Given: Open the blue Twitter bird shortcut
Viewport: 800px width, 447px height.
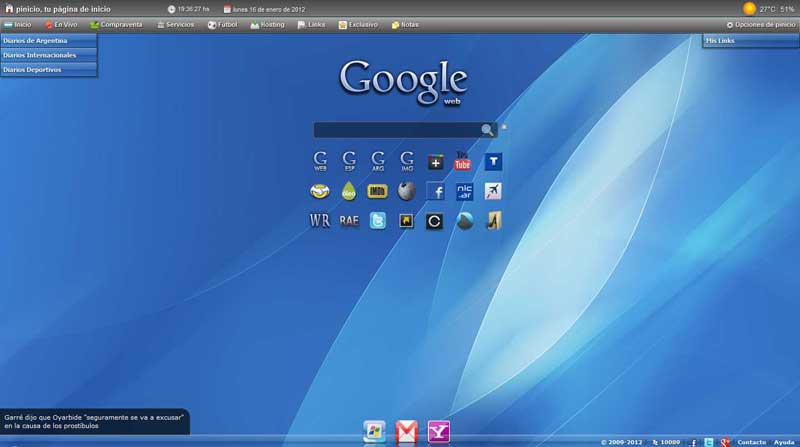Looking at the screenshot, I should 377,221.
